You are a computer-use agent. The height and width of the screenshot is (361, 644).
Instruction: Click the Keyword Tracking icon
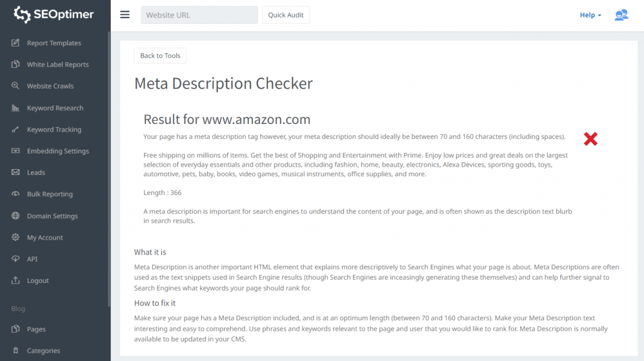[x=15, y=130]
